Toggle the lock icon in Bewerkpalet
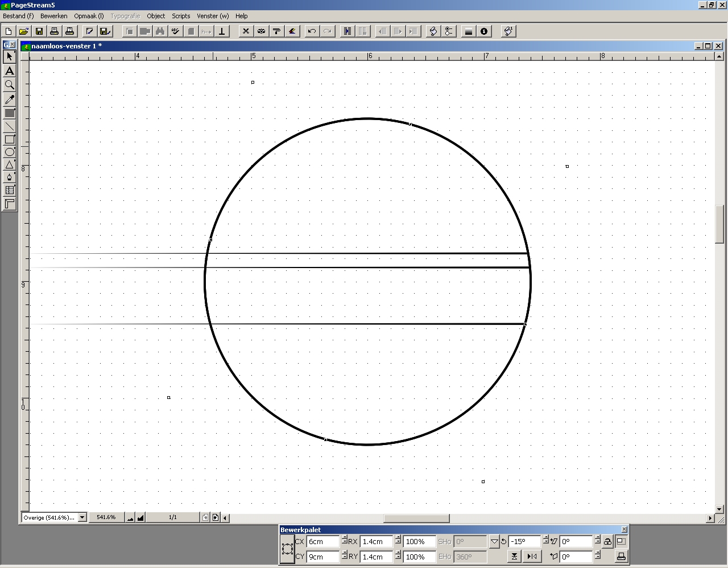This screenshot has width=728, height=568. point(607,542)
